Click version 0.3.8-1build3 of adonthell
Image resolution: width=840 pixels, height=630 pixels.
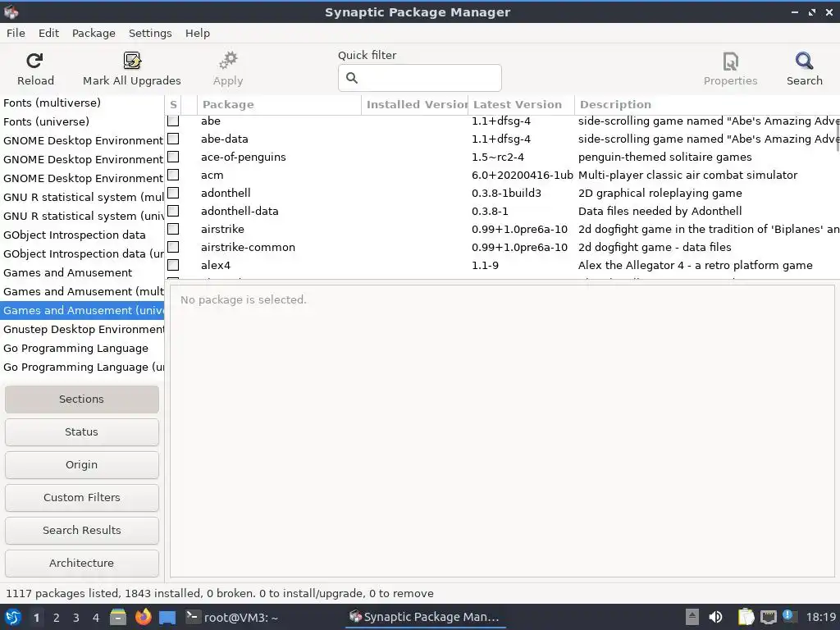(506, 193)
